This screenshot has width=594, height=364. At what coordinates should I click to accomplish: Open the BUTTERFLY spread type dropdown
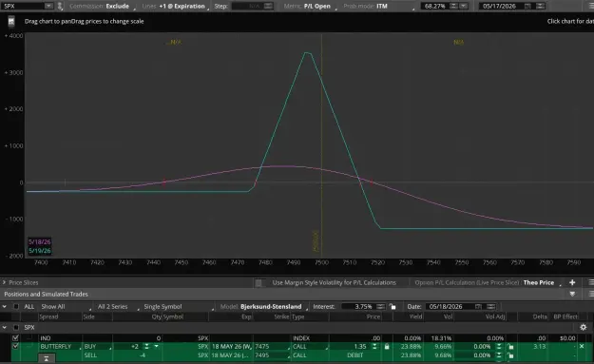click(x=60, y=347)
